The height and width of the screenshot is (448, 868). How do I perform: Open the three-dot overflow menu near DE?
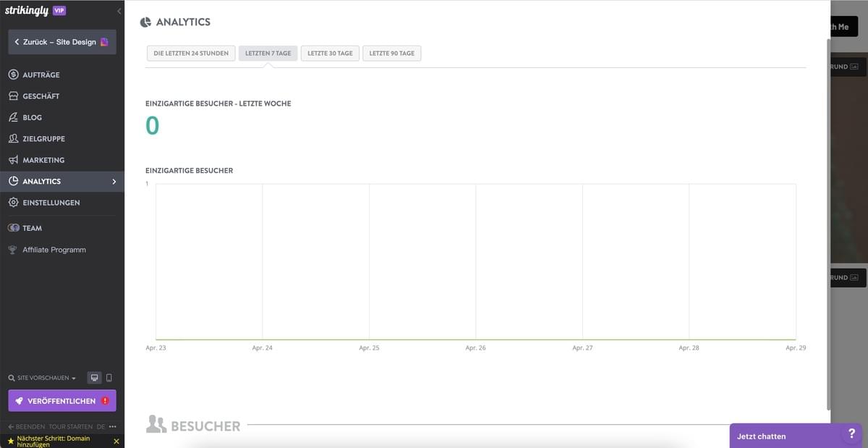[112, 426]
